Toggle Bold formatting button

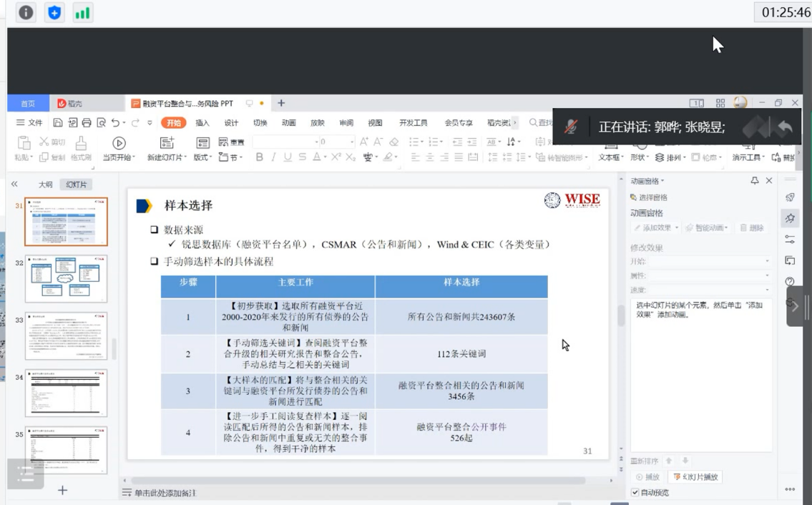point(260,157)
